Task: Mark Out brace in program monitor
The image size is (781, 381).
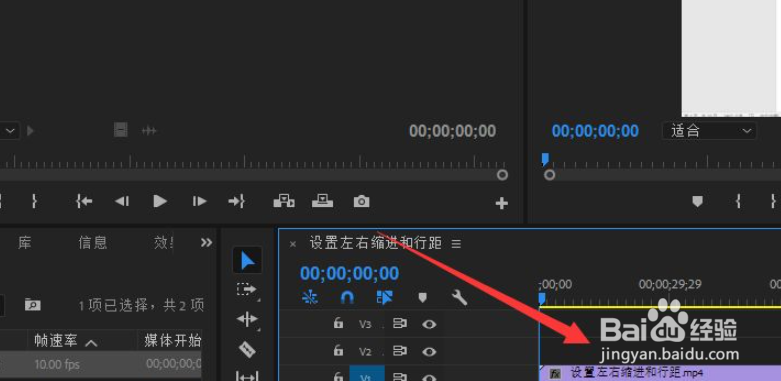Action: pos(773,201)
